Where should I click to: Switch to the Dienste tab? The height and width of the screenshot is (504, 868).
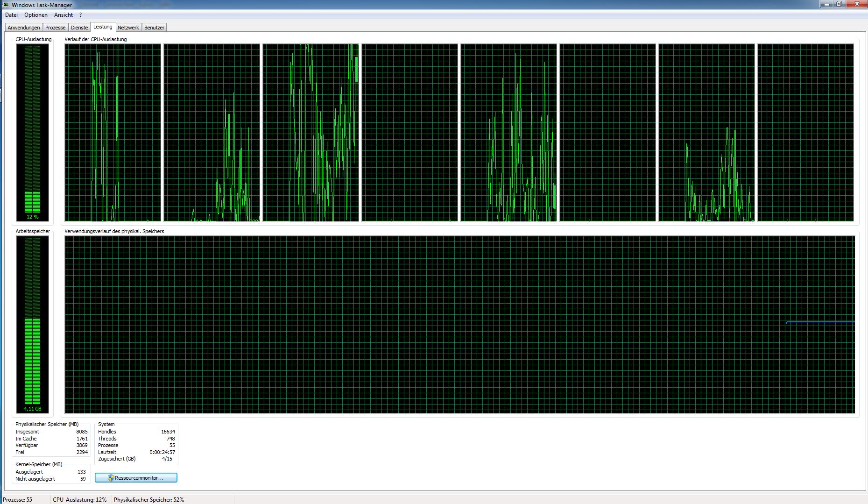click(x=79, y=28)
